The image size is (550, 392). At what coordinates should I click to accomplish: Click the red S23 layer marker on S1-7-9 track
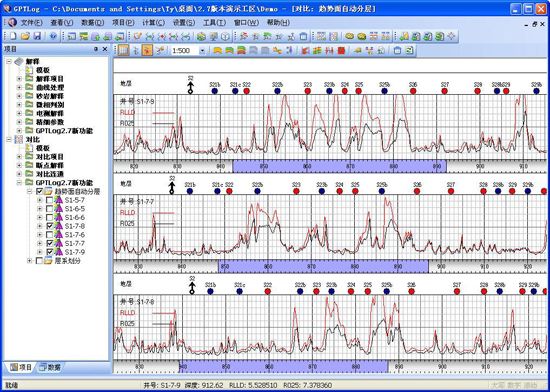click(308, 91)
